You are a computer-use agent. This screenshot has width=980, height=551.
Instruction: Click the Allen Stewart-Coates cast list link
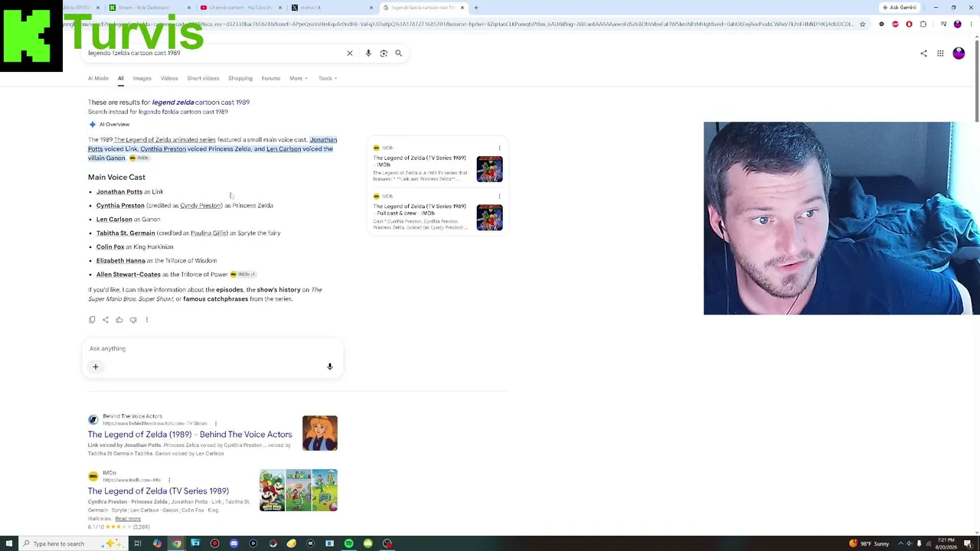click(x=129, y=275)
